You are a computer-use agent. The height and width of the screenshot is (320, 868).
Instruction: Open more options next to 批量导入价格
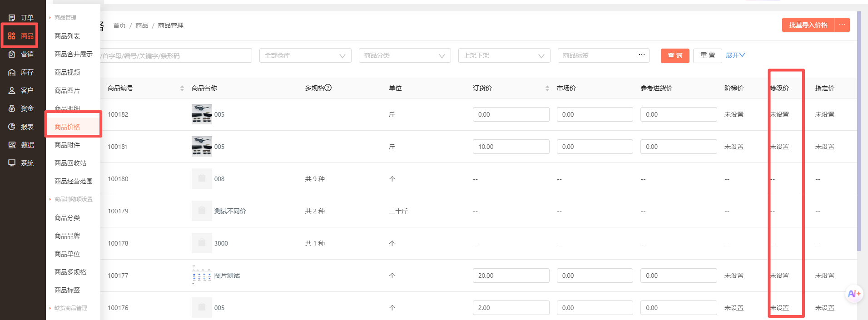click(842, 25)
